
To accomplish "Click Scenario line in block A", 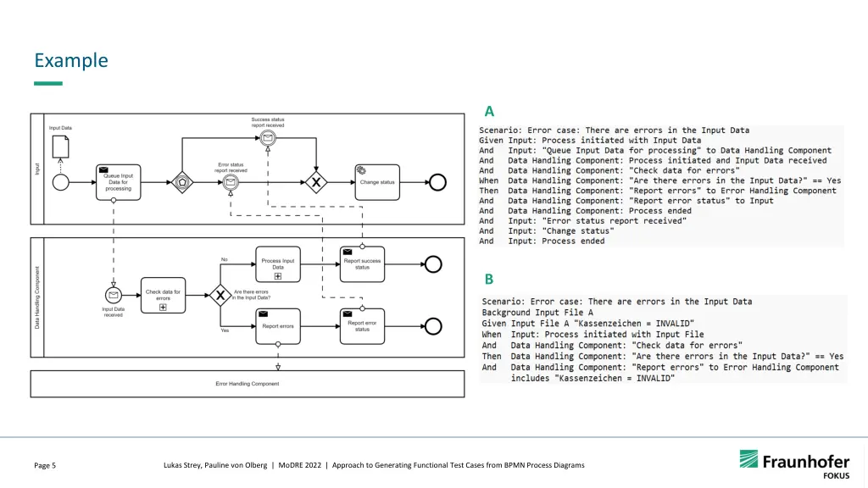I will click(x=614, y=130).
